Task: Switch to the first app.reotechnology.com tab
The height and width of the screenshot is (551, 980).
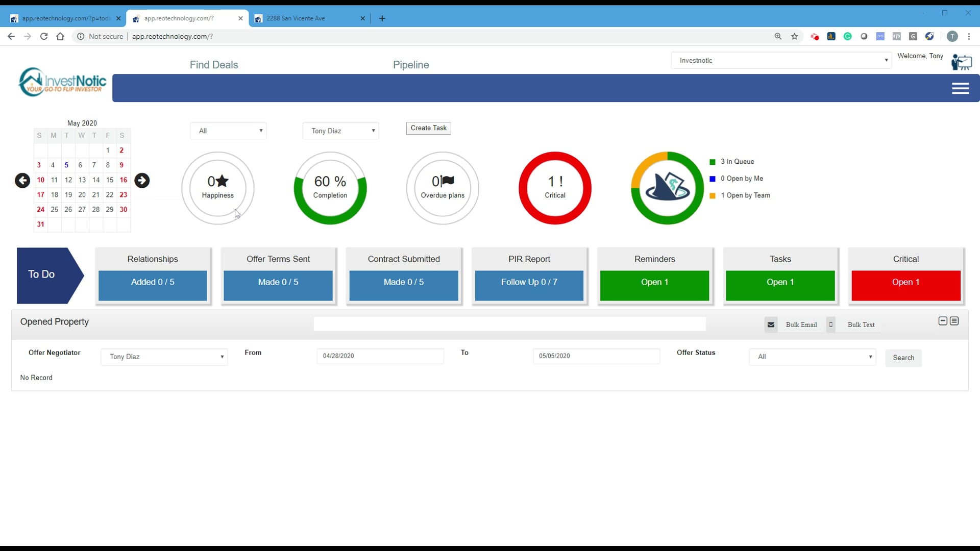Action: (66, 18)
